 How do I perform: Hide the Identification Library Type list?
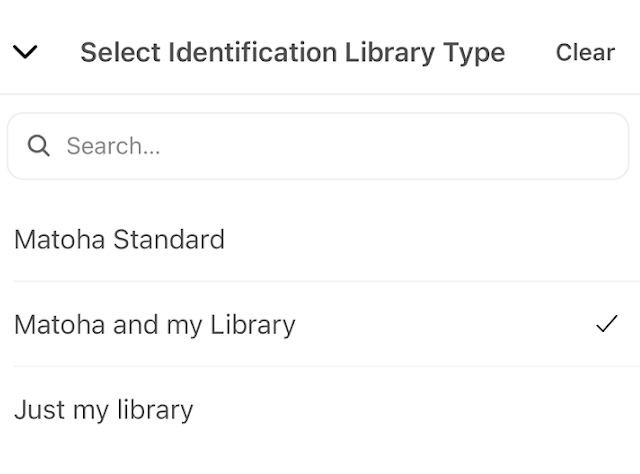pyautogui.click(x=25, y=52)
